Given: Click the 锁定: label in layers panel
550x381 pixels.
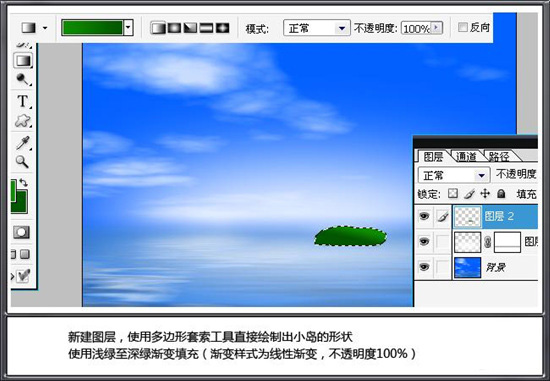Looking at the screenshot, I should click(x=429, y=194).
